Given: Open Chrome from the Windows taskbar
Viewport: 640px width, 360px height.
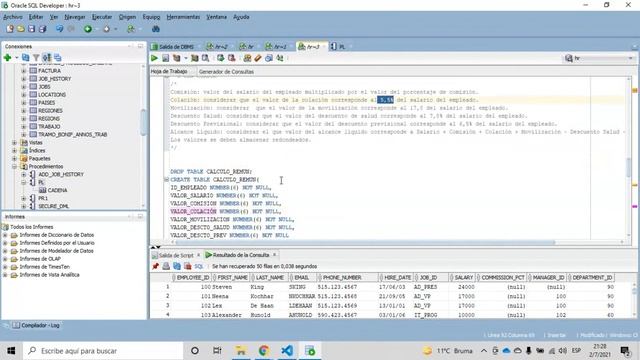Looking at the screenshot, I should [x=264, y=351].
